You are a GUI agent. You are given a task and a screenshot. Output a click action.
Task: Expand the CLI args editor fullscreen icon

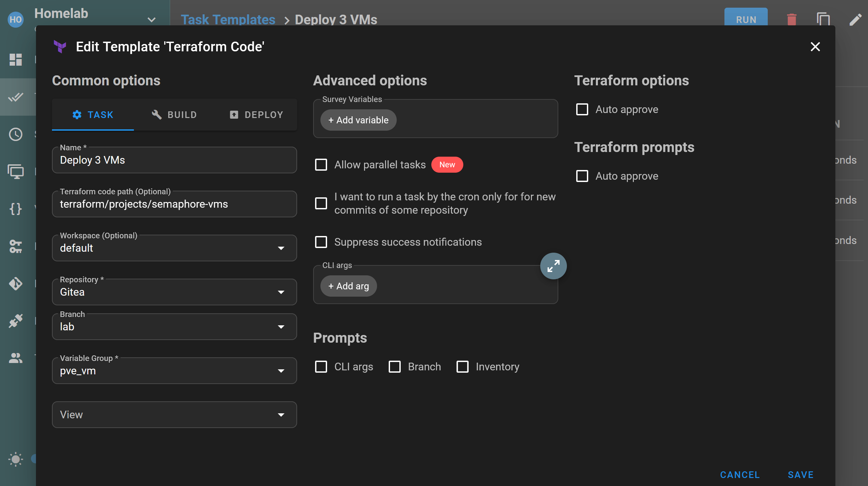(553, 266)
